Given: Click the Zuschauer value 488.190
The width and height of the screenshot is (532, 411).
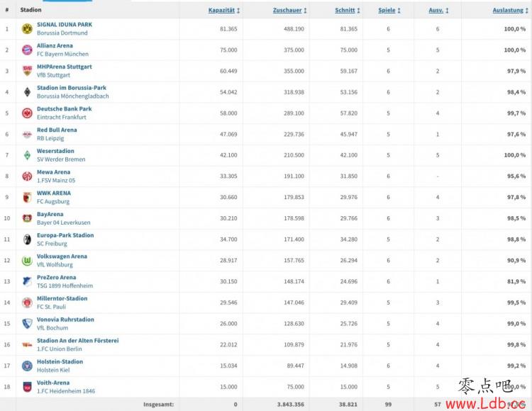Looking at the screenshot, I should pos(294,29).
